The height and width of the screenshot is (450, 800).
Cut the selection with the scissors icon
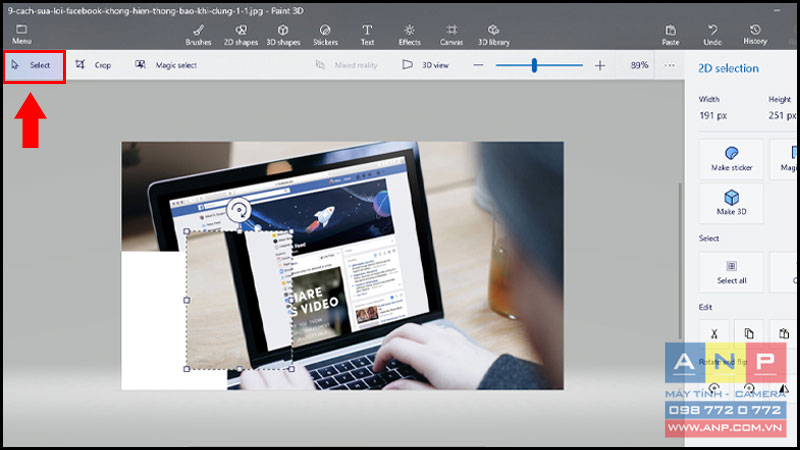pos(714,333)
